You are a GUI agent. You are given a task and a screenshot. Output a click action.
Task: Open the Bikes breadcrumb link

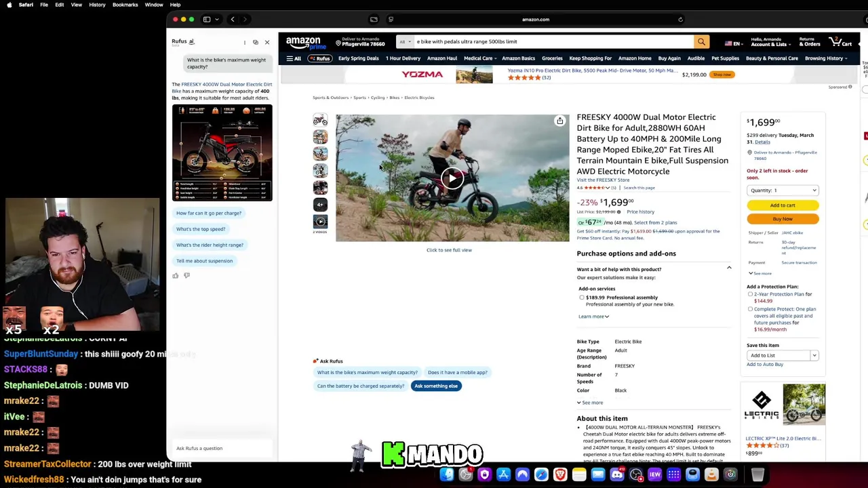click(394, 98)
